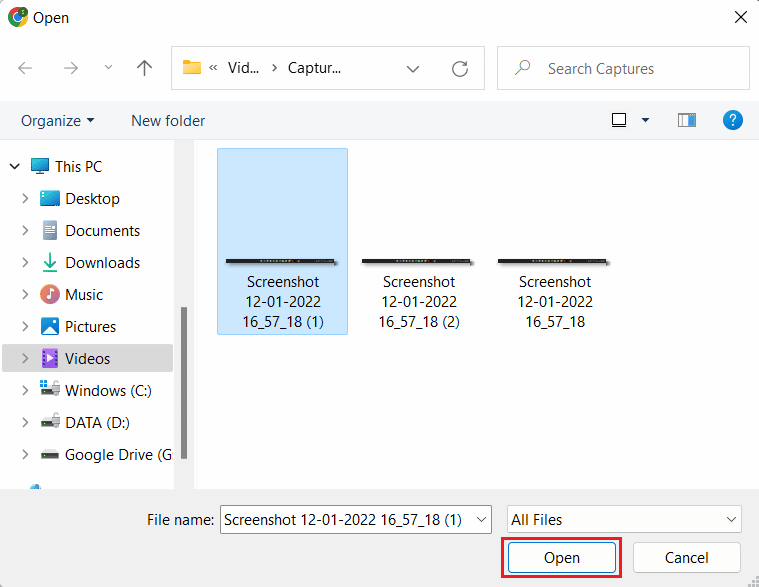Expand the Pictures folder node
Screen dimensions: 759x587
[25, 326]
